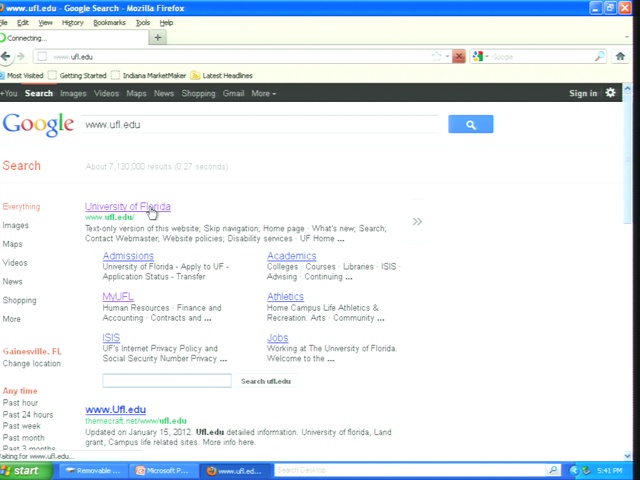Image resolution: width=640 pixels, height=480 pixels.
Task: Open the Indiana MarketMaker bookmark
Action: point(149,76)
